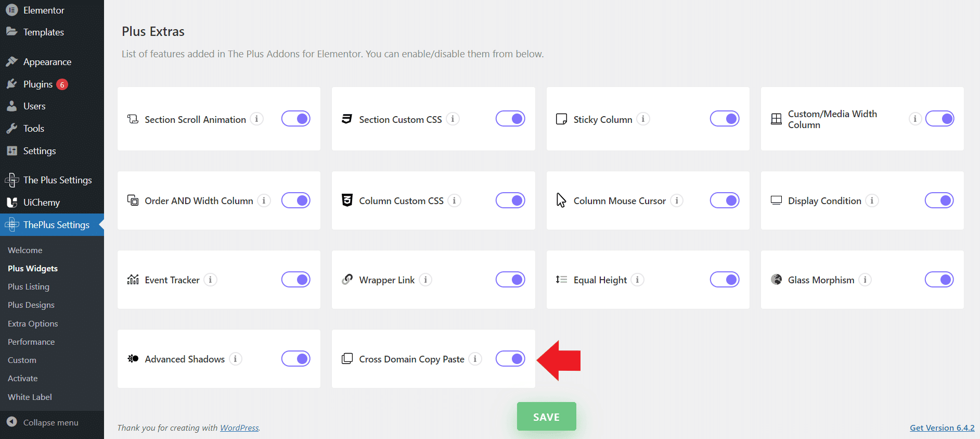Viewport: 980px width, 439px height.
Task: Click the Column Mouse Cursor info icon
Action: [676, 200]
